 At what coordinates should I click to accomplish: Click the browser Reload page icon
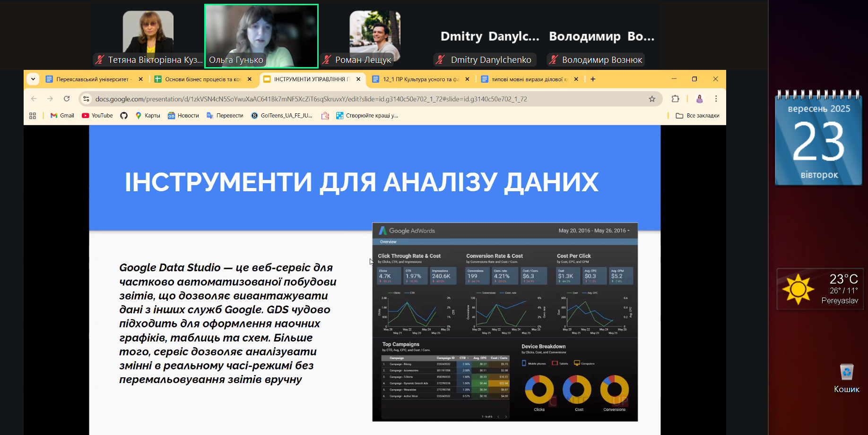click(67, 99)
